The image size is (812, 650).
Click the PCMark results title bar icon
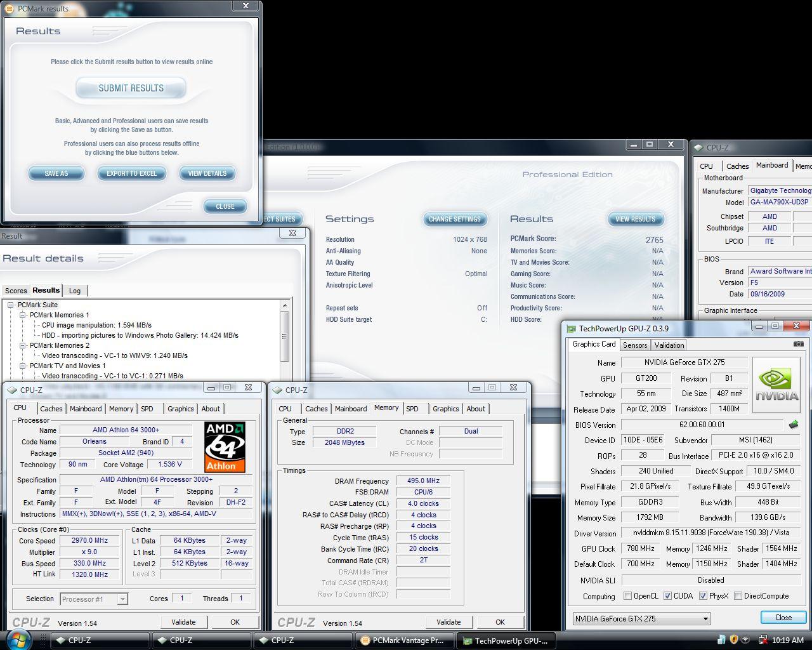(x=9, y=9)
